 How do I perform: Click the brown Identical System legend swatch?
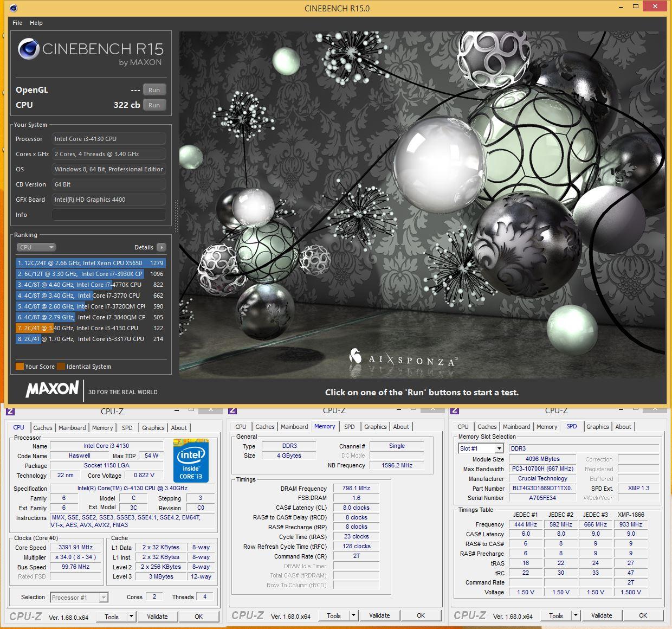[x=61, y=367]
